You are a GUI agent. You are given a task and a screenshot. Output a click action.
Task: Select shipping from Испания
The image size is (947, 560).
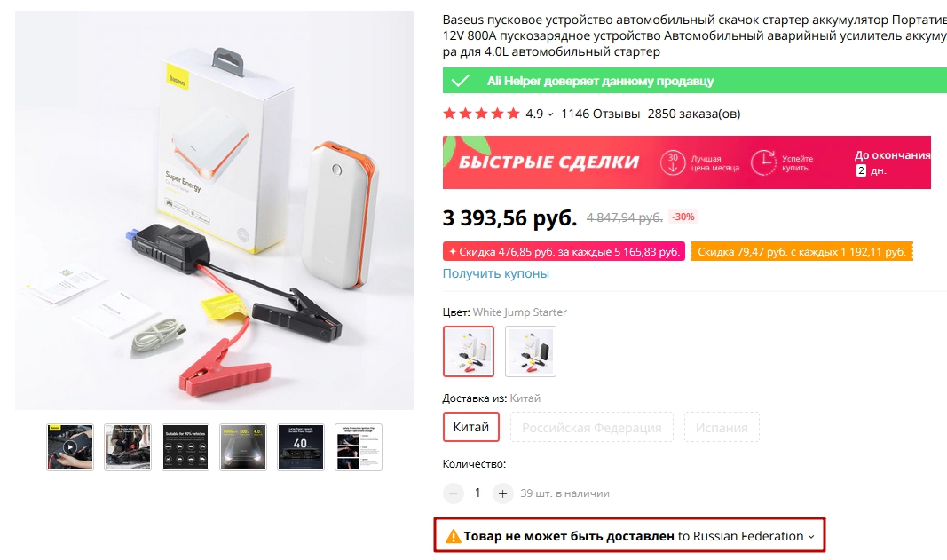pos(722,427)
